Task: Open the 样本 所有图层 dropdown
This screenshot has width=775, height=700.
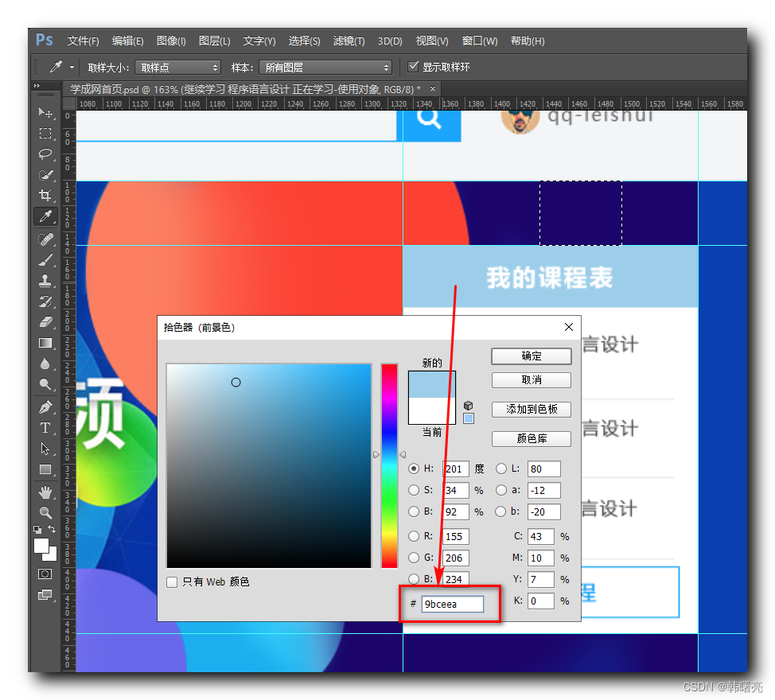Action: [x=325, y=67]
